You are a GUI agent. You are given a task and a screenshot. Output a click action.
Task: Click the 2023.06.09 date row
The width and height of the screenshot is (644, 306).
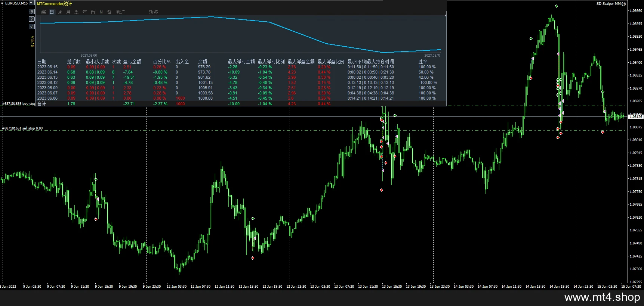tap(47, 88)
